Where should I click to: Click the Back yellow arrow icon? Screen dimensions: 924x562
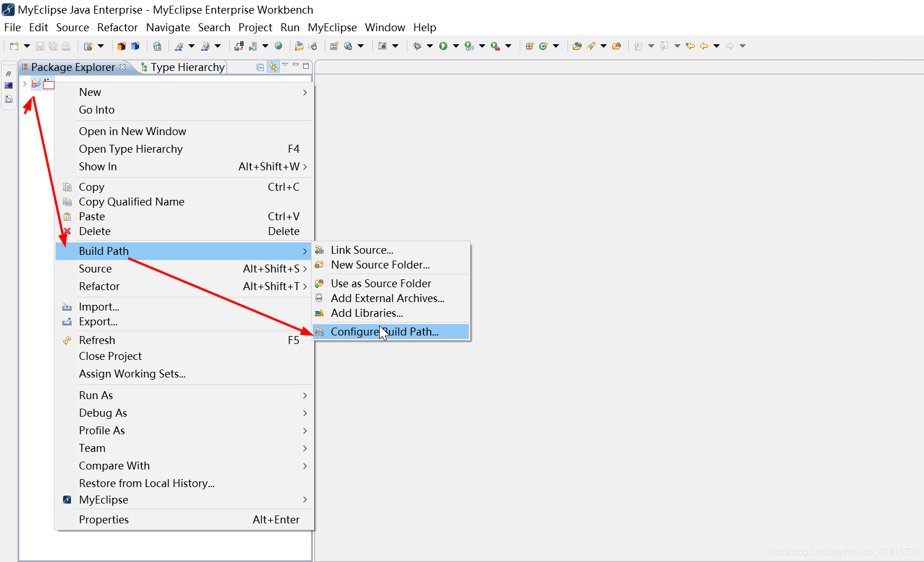704,46
